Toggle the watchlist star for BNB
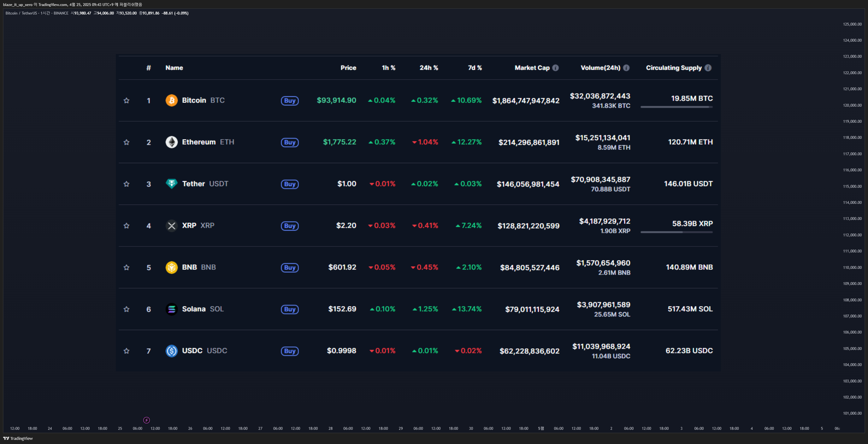Viewport: 868px width, 444px height. coord(126,268)
